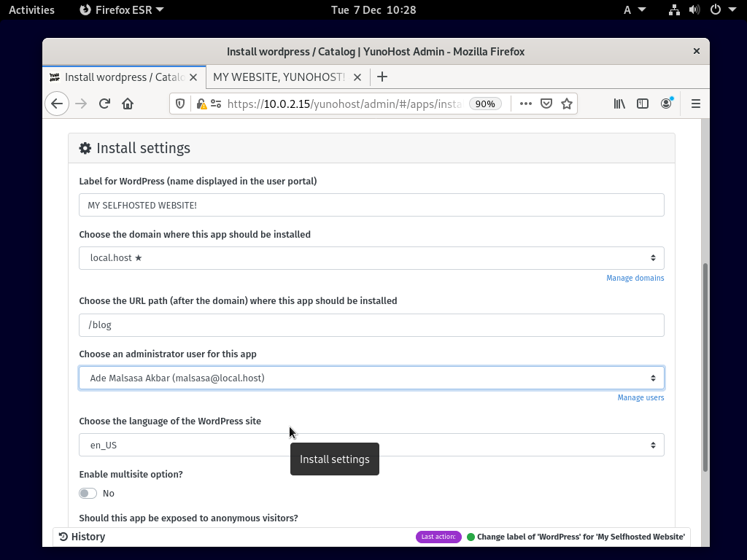Image resolution: width=747 pixels, height=560 pixels.
Task: Open site permissions icon in URL bar
Action: tap(216, 104)
